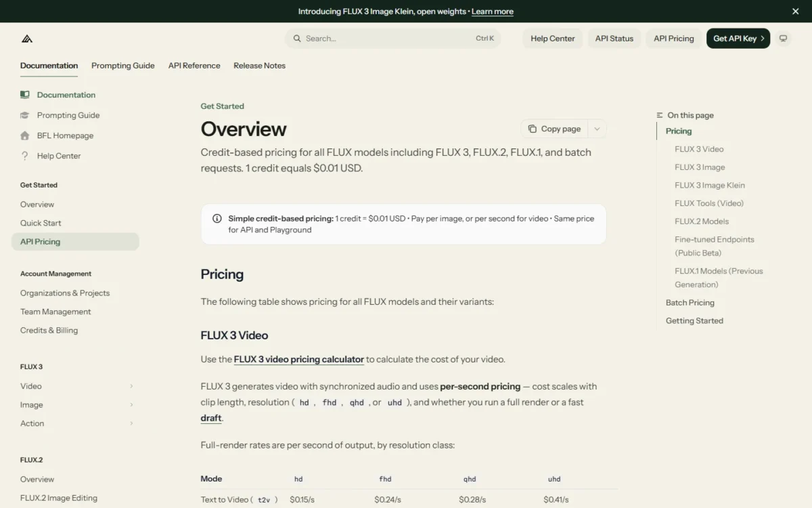Viewport: 812px width, 508px height.
Task: Switch to the Documentation tab
Action: [49, 66]
